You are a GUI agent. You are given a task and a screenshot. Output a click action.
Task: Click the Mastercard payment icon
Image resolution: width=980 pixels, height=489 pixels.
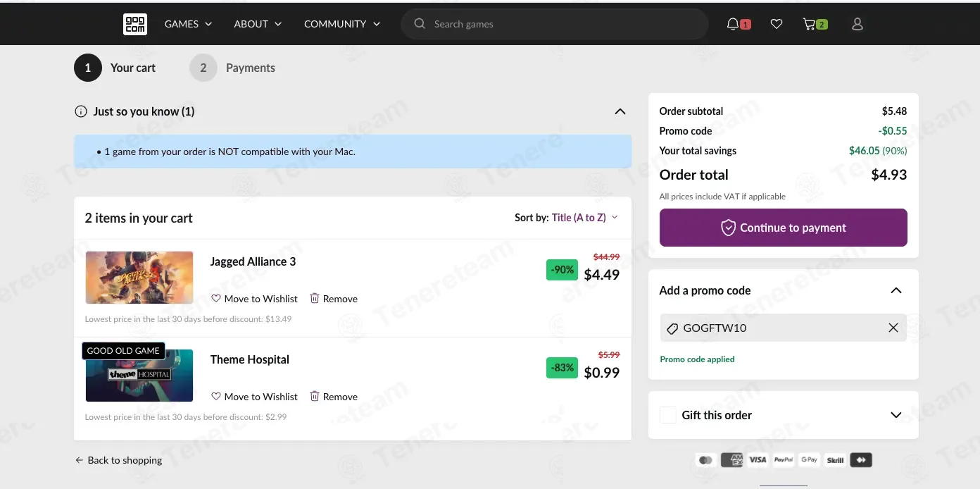706,460
